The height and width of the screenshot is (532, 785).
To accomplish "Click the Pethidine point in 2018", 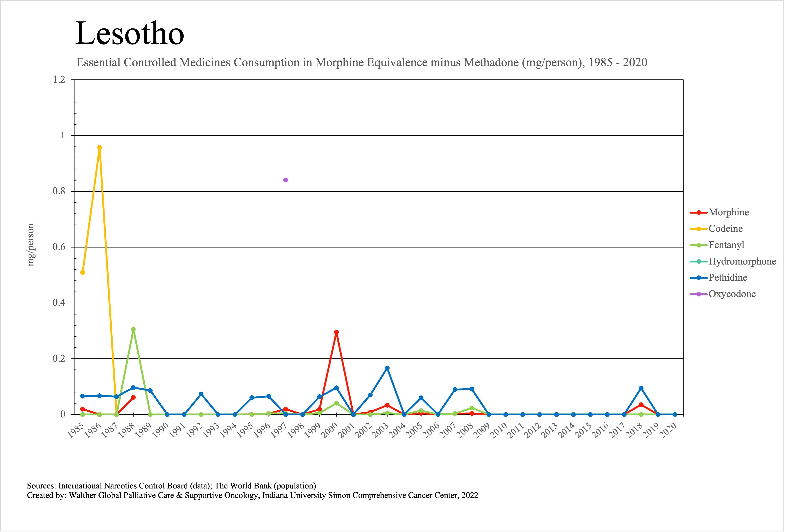I will point(641,388).
